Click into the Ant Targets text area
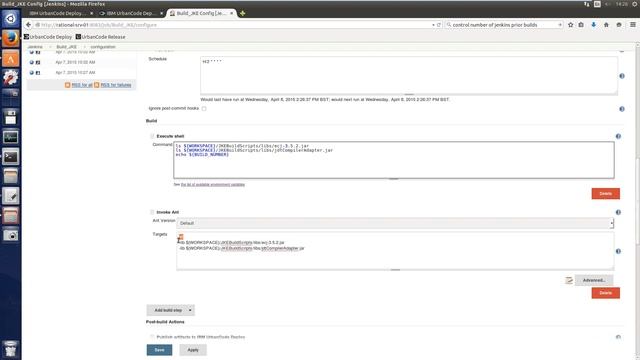 (395, 251)
